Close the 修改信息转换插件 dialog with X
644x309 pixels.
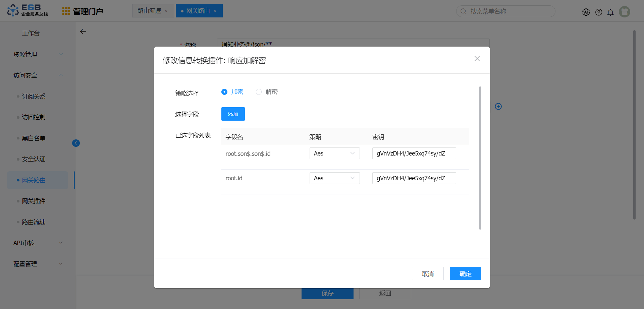(x=477, y=59)
